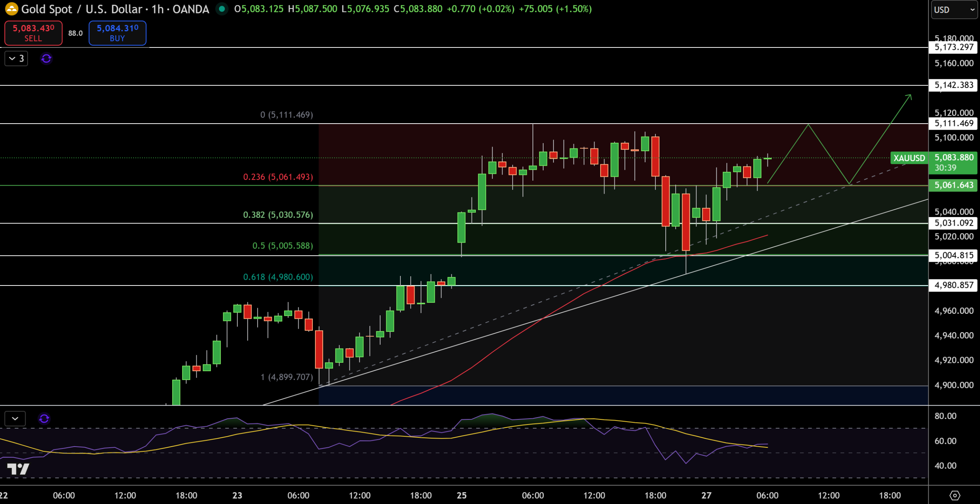The image size is (980, 504).
Task: Click the Gold Spot symbol icon
Action: coord(11,9)
